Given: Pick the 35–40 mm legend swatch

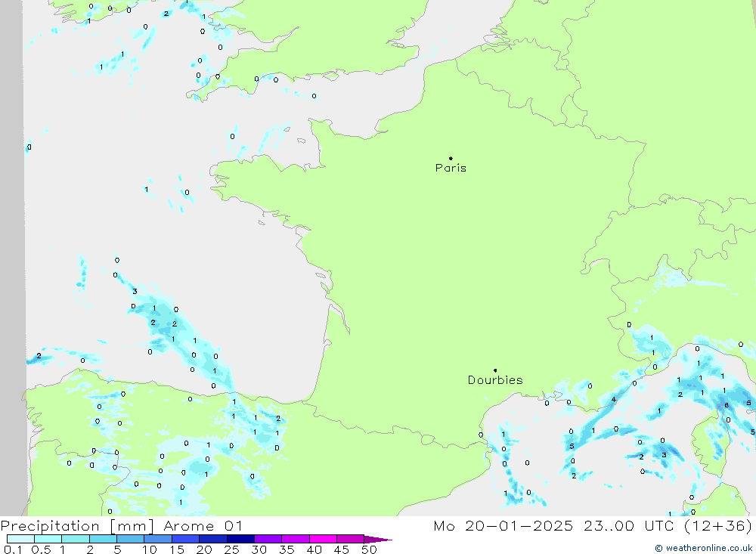Looking at the screenshot, I should point(296,539).
